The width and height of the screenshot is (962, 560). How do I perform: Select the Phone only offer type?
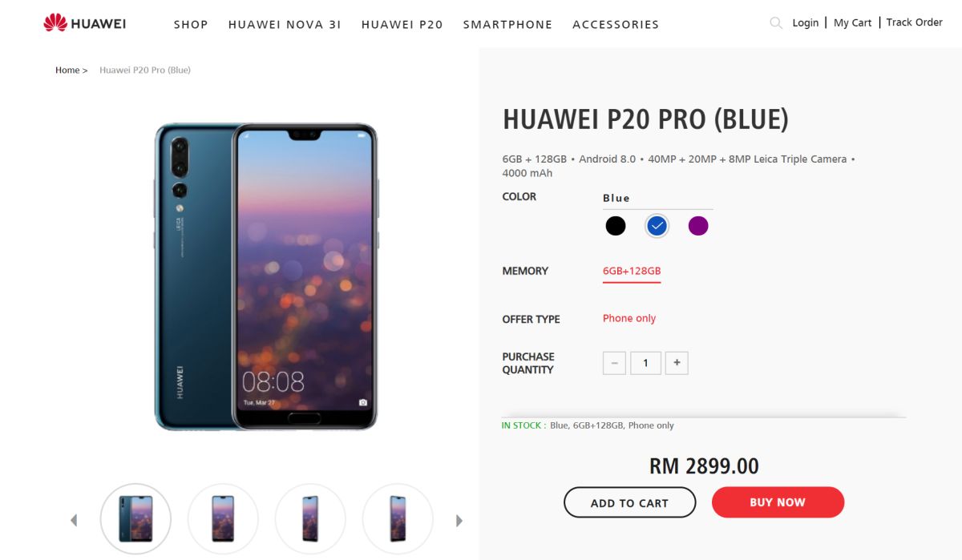[629, 318]
